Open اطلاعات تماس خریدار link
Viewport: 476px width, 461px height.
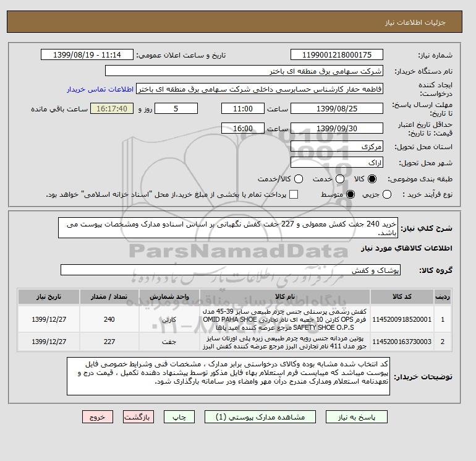coord(100,89)
